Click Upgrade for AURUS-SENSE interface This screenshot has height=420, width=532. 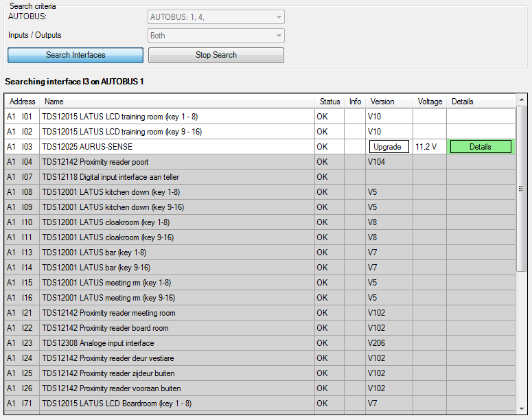click(389, 147)
